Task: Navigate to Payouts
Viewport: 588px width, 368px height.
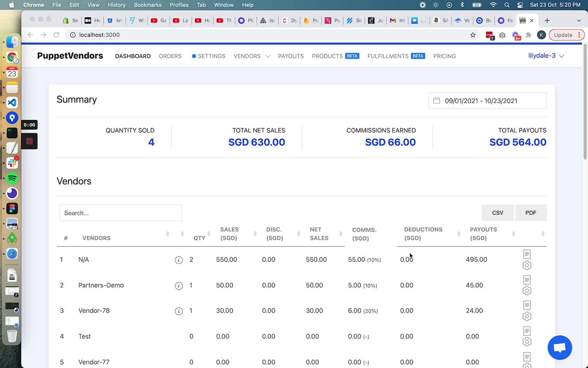Action: pyautogui.click(x=291, y=56)
